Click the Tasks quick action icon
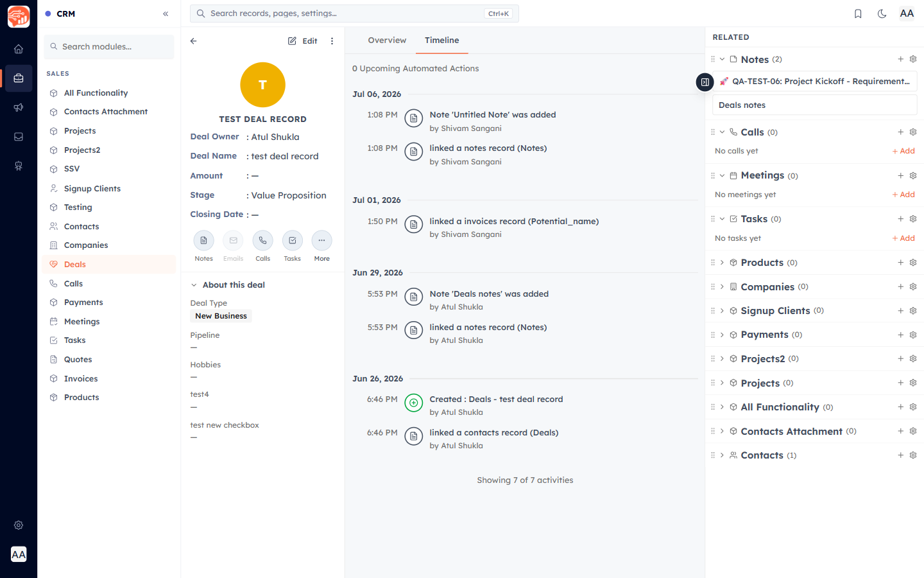This screenshot has height=578, width=924. click(x=293, y=241)
